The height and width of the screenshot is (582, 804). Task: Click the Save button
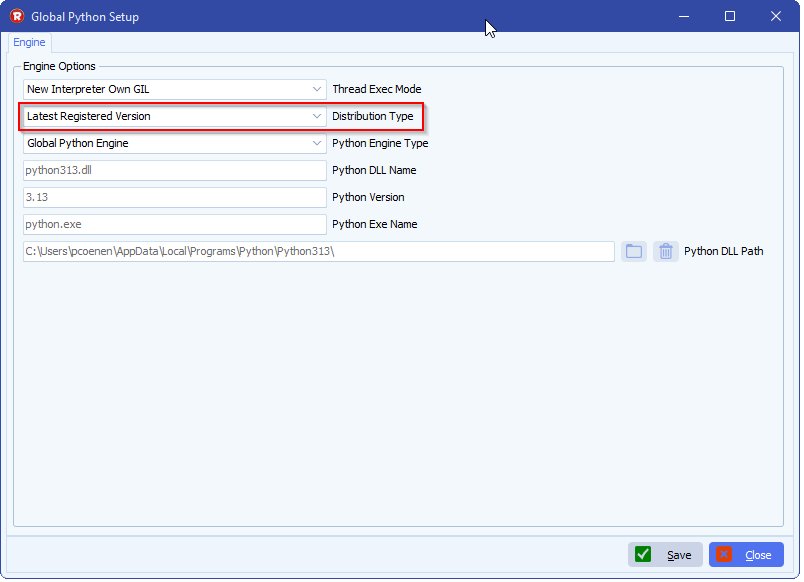(665, 555)
